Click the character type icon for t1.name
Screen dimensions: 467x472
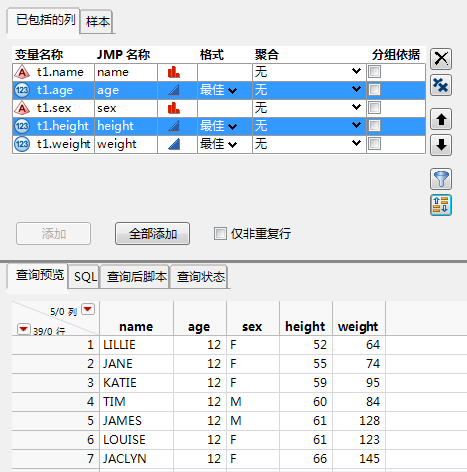22,72
